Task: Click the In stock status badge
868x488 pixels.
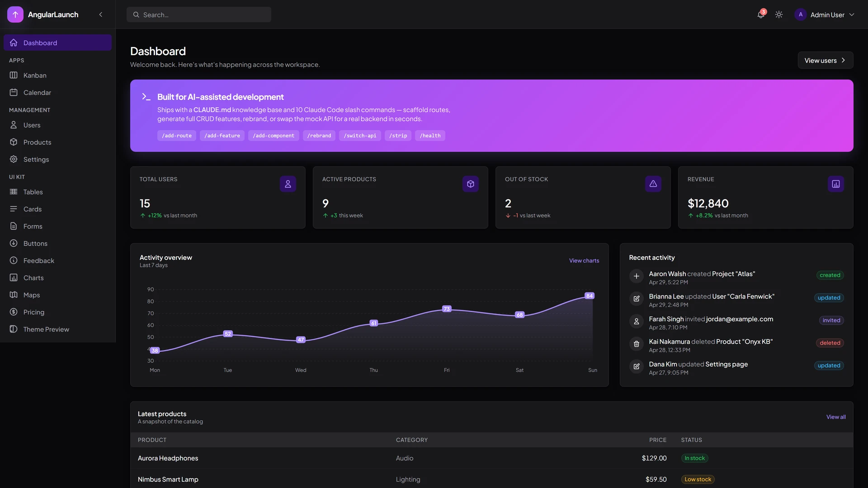Action: (x=694, y=458)
